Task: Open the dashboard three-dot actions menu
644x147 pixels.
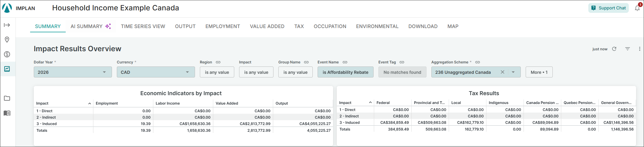Action: tap(640, 49)
